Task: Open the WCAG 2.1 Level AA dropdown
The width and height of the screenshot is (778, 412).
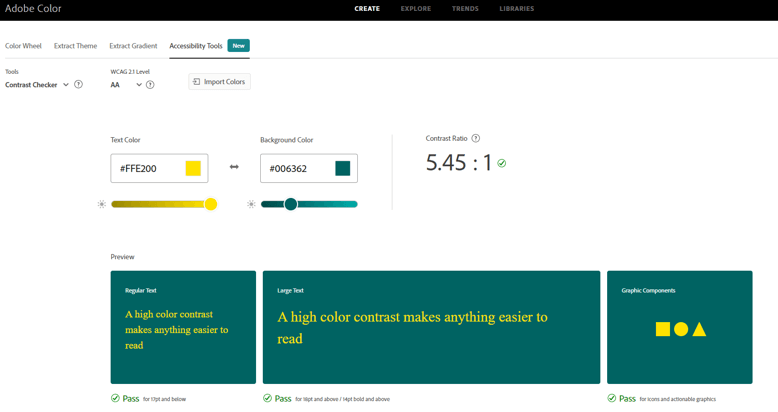Action: (x=126, y=85)
